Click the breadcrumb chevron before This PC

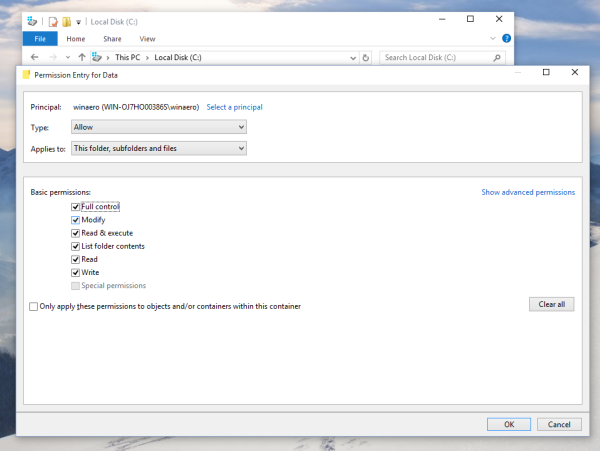coord(108,58)
